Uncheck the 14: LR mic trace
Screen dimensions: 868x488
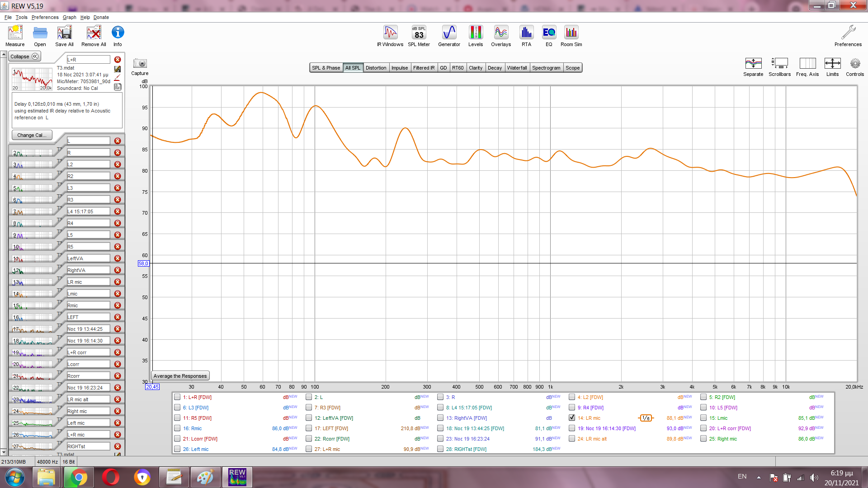click(572, 418)
